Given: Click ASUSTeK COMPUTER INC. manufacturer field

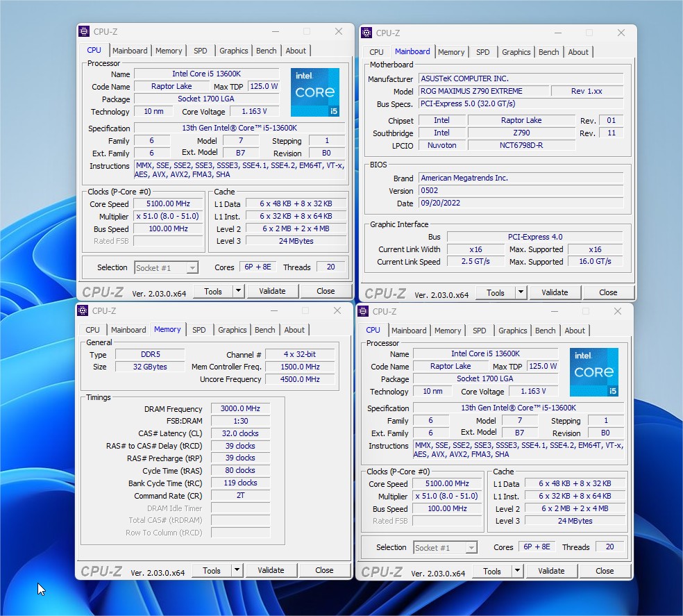Looking at the screenshot, I should pos(521,78).
